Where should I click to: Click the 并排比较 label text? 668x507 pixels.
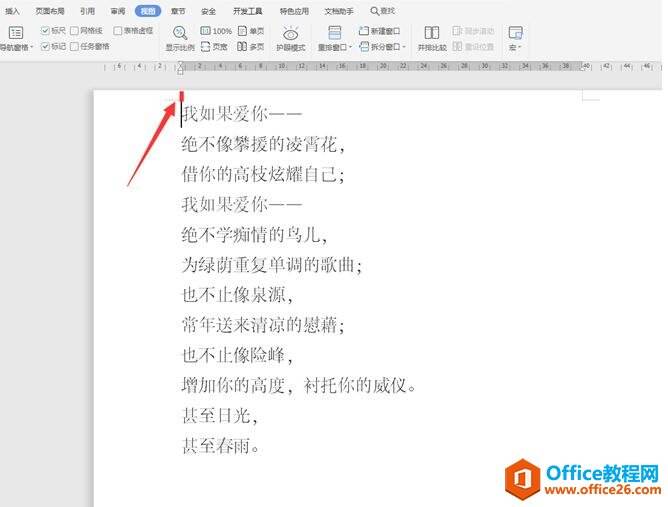click(432, 47)
